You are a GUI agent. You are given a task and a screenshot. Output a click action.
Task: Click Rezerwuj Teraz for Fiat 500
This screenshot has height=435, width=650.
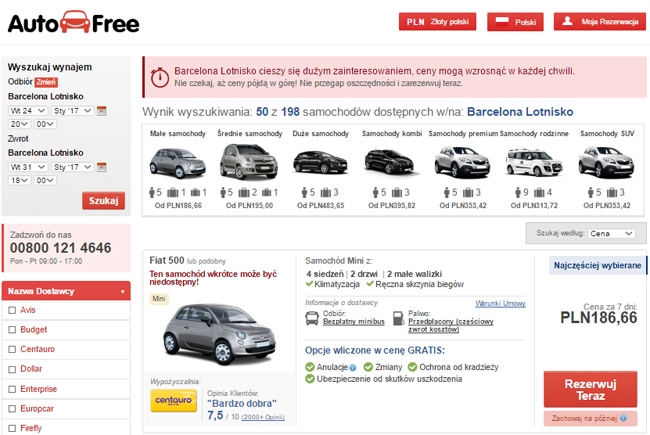pos(590,389)
